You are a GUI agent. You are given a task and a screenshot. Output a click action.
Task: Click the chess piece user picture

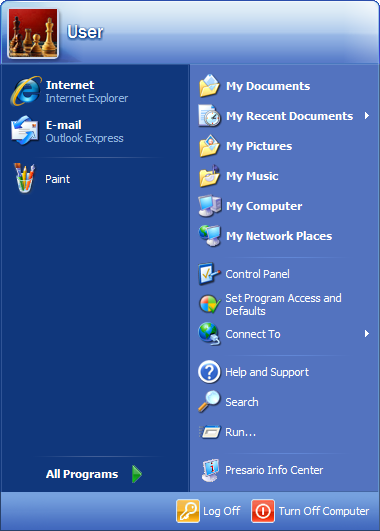33,33
